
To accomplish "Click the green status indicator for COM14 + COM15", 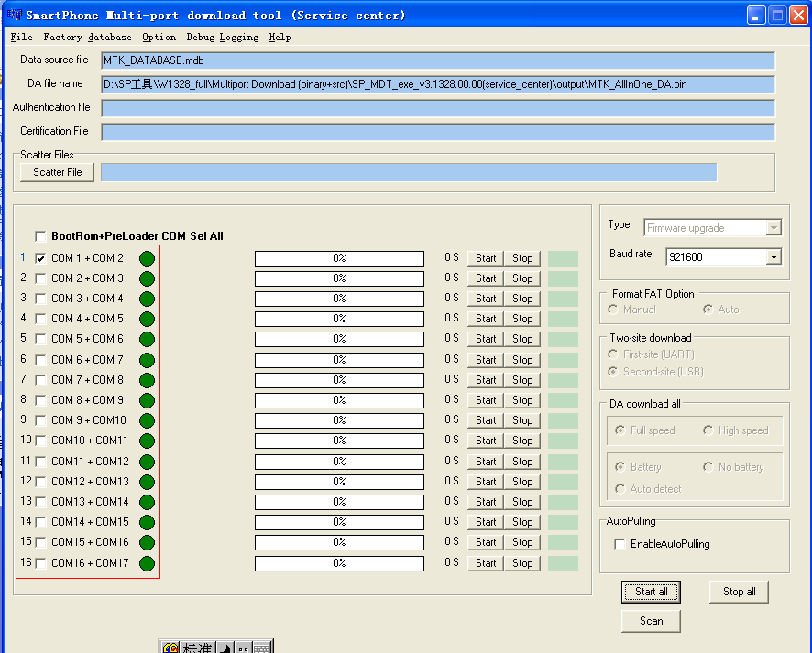I will (147, 521).
